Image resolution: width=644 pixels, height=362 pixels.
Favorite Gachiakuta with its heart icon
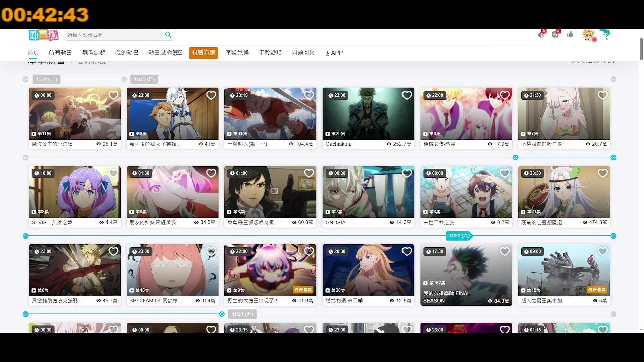point(407,95)
